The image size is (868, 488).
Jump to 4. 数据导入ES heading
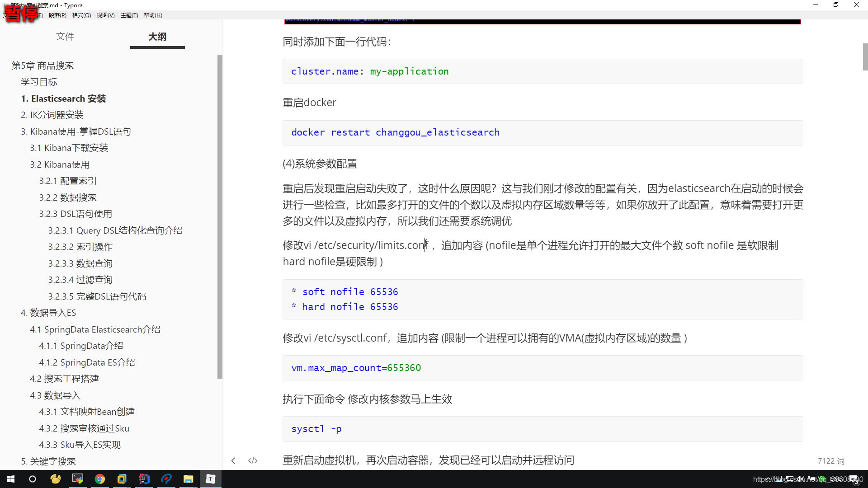point(48,313)
